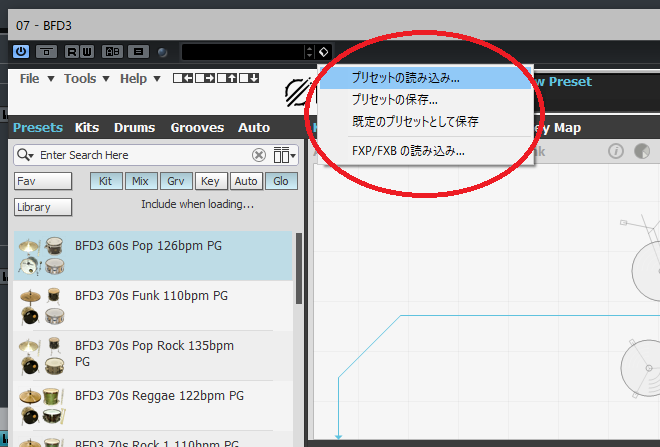Open the File menu
This screenshot has width=660, height=447.
point(37,79)
